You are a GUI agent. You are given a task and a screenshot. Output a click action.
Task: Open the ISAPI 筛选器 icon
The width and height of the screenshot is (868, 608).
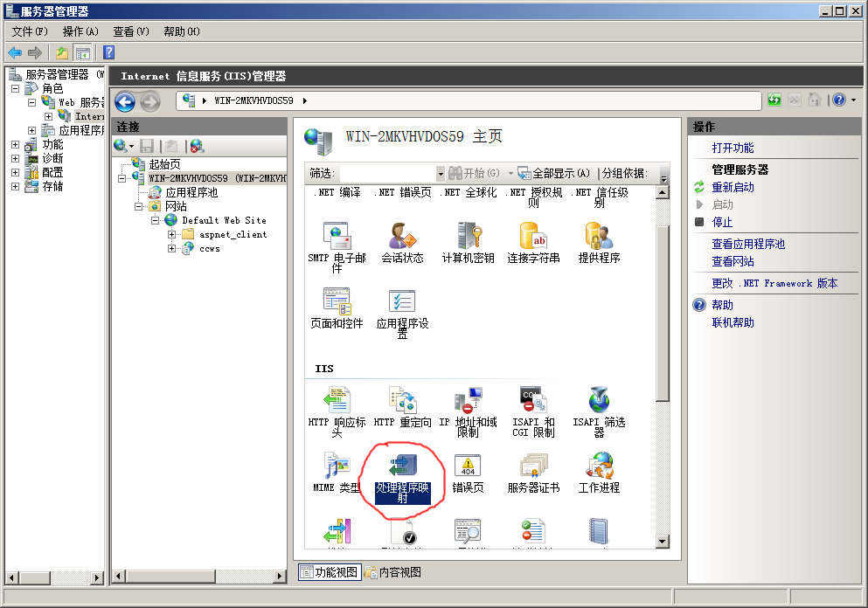[x=599, y=402]
